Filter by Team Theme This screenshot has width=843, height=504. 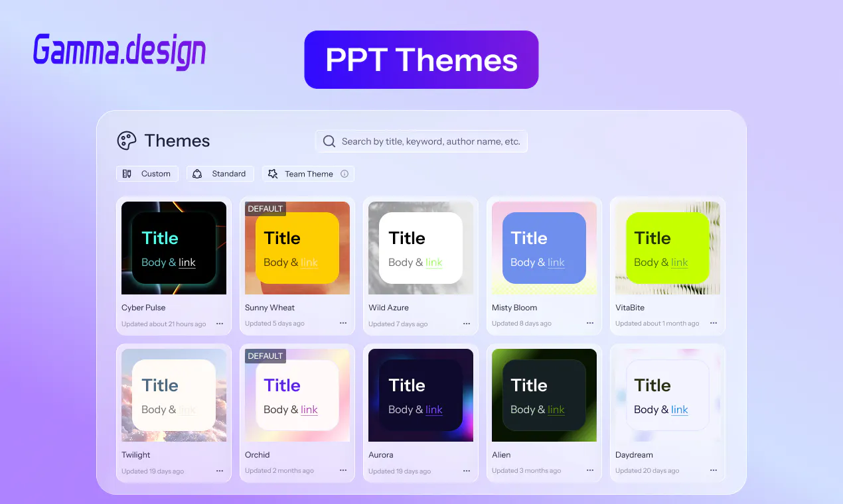pyautogui.click(x=308, y=174)
